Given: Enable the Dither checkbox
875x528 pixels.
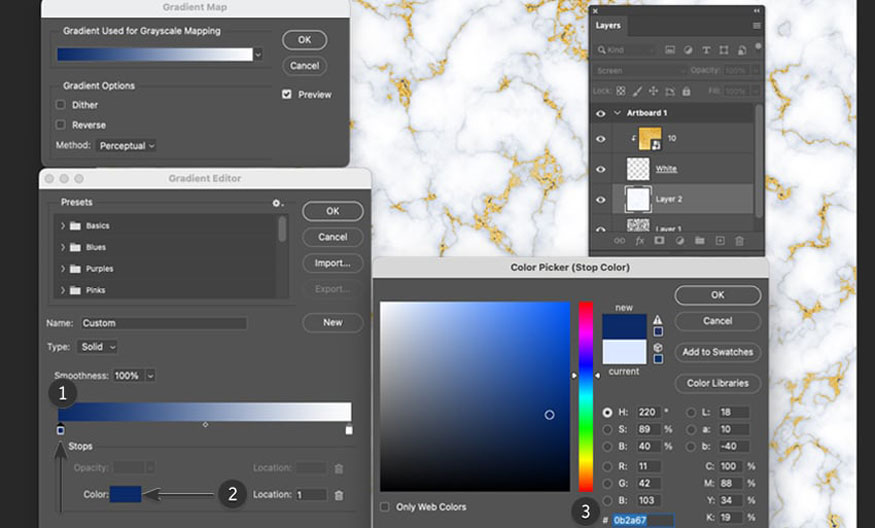Looking at the screenshot, I should point(61,104).
